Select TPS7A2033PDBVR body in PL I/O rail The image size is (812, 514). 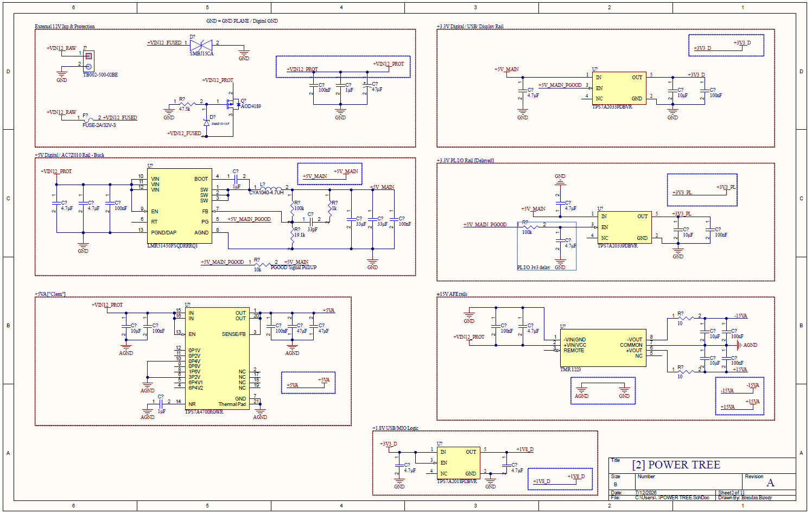click(624, 227)
